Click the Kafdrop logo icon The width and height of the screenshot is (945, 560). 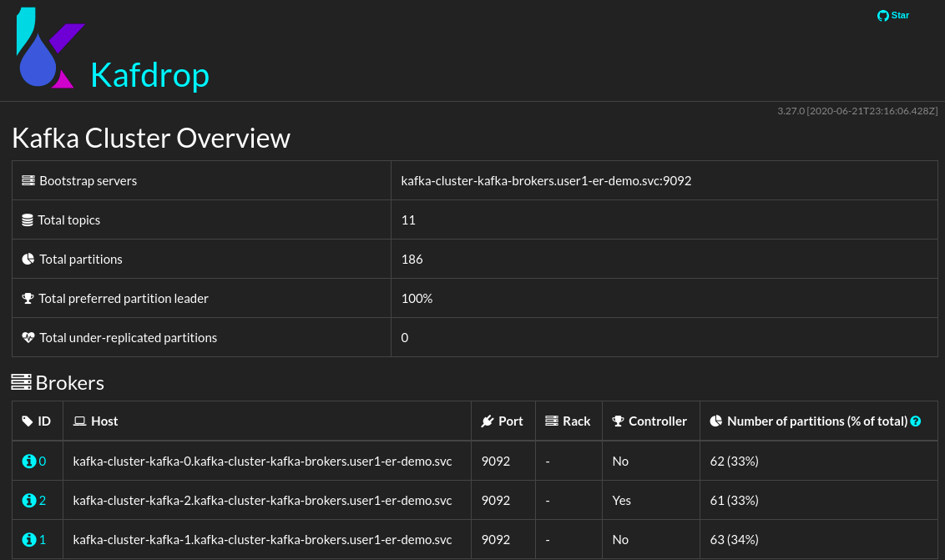pos(50,48)
